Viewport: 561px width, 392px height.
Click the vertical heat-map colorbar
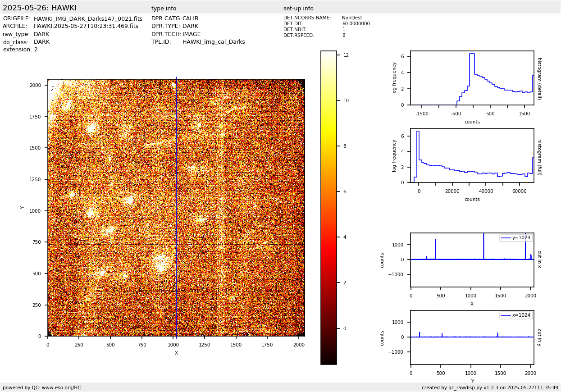click(328, 207)
